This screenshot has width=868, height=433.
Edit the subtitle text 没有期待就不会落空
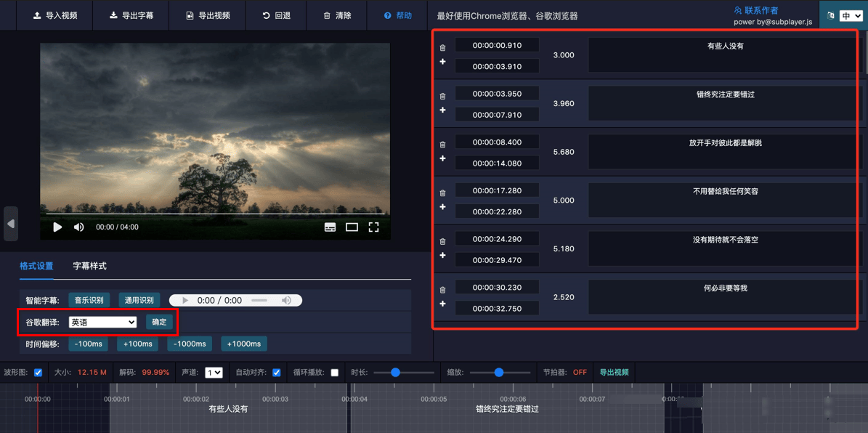click(725, 248)
